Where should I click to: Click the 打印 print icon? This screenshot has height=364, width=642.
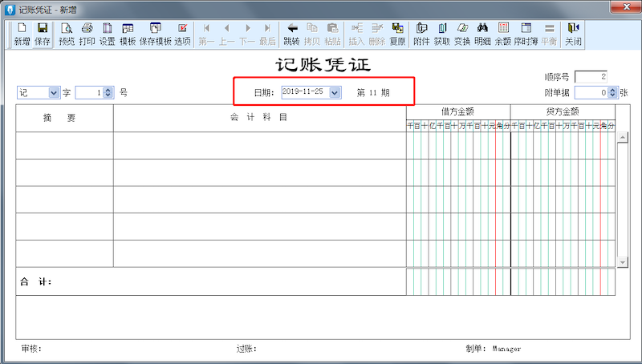(87, 34)
